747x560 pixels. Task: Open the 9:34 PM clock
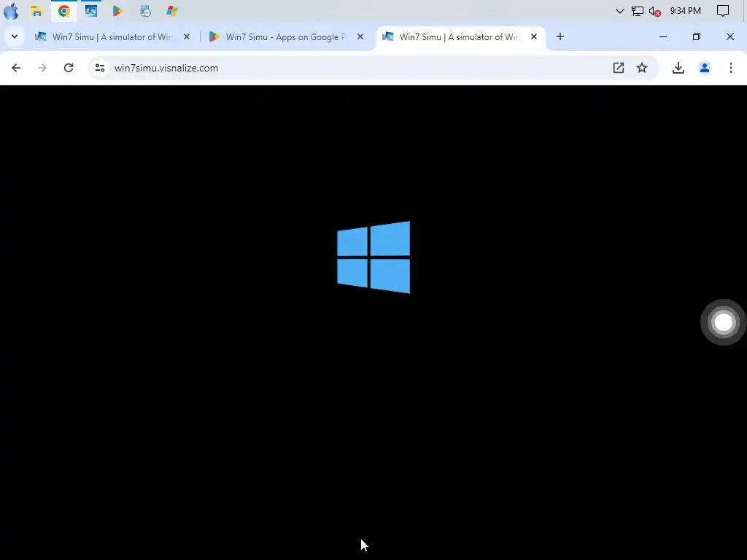[x=686, y=11]
